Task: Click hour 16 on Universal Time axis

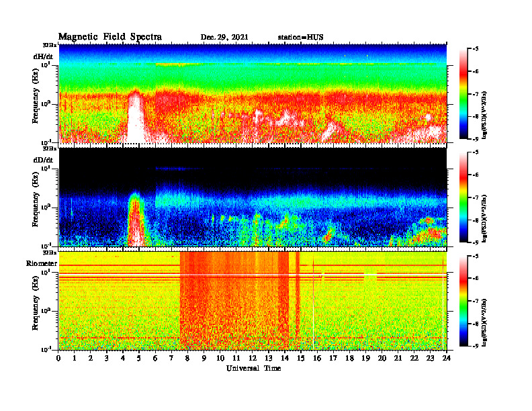Action: pyautogui.click(x=317, y=359)
